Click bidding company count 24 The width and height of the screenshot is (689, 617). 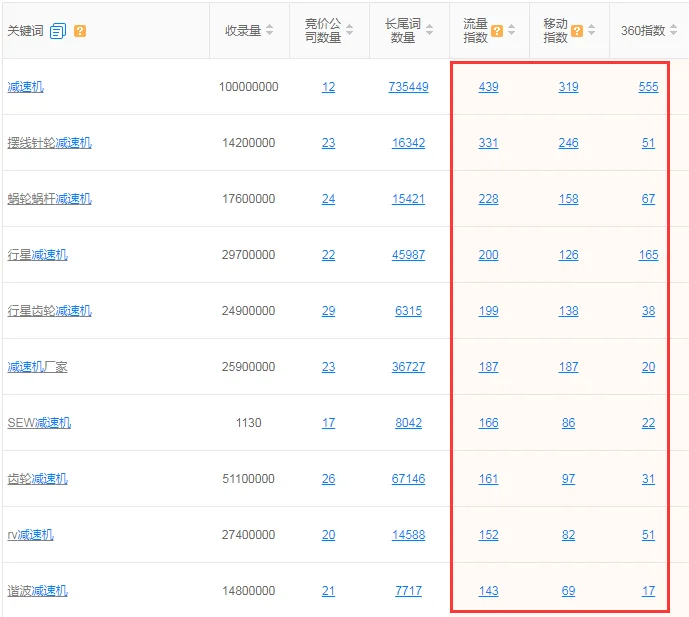click(x=328, y=199)
